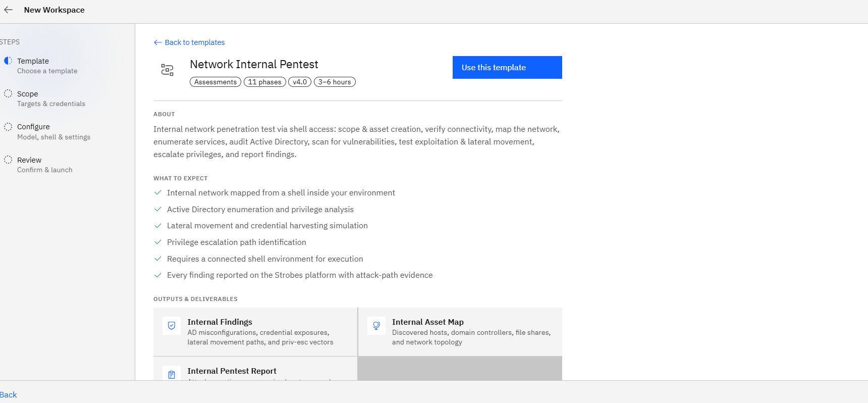Click the checkmark beside Active Directory enumeration
This screenshot has width=868, height=403.
pos(158,209)
